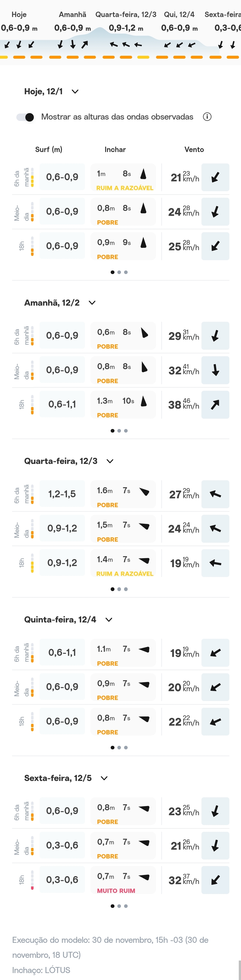The image size is (241, 980).
Task: Click today's 6h swell direction icon
Action: click(x=143, y=174)
